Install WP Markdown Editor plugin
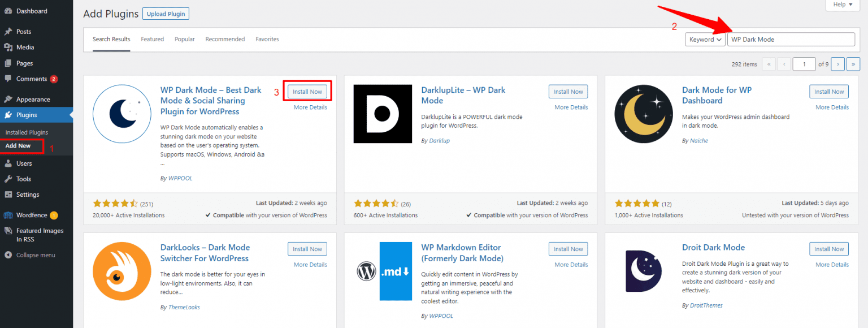Viewport: 868px width, 328px height. [x=568, y=249]
